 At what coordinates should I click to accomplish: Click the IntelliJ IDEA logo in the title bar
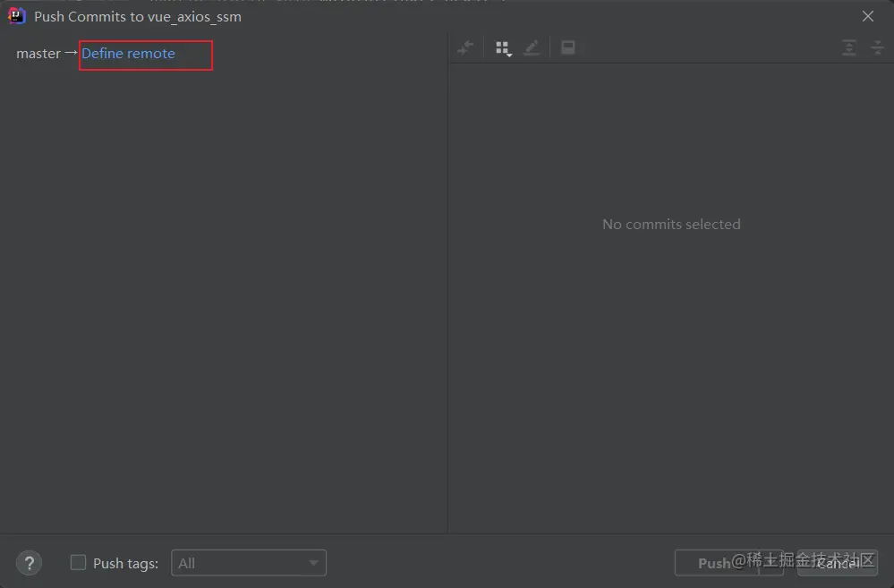[16, 16]
